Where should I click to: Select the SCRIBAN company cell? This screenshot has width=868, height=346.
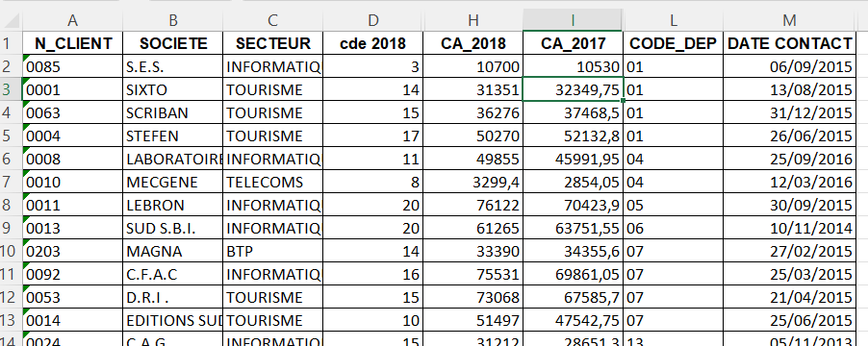point(172,112)
